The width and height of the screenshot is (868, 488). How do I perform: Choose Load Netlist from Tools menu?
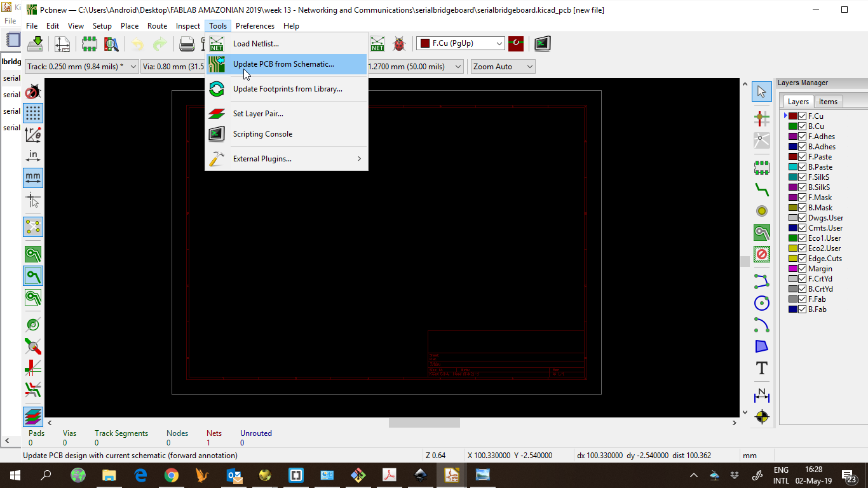tap(287, 44)
